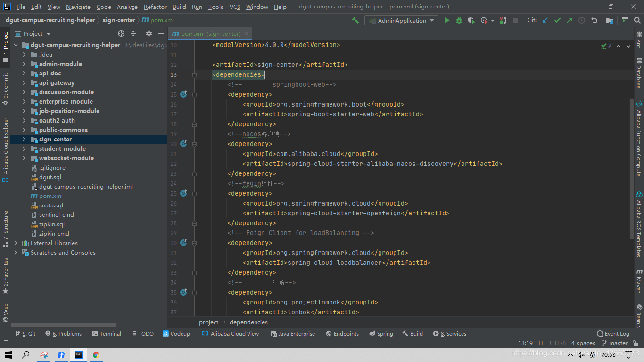Click the editor vertical scrollbar
Screen dimensions: 644x362
click(x=632, y=165)
